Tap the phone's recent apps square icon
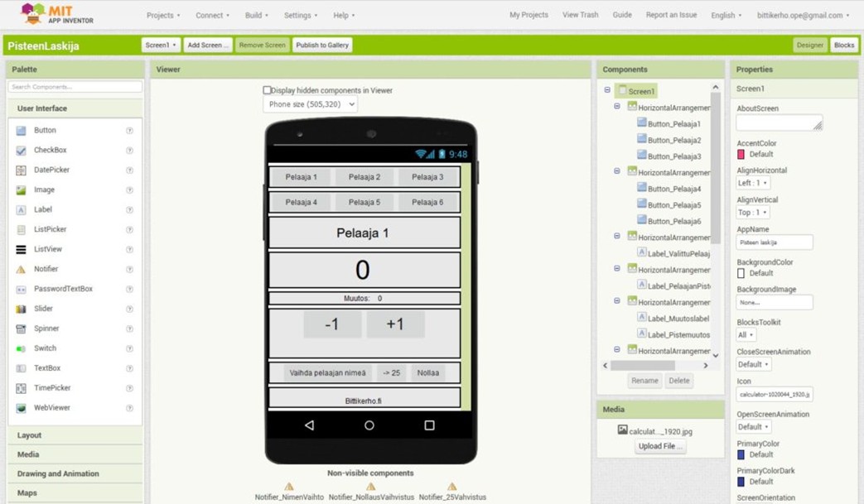 click(x=429, y=425)
